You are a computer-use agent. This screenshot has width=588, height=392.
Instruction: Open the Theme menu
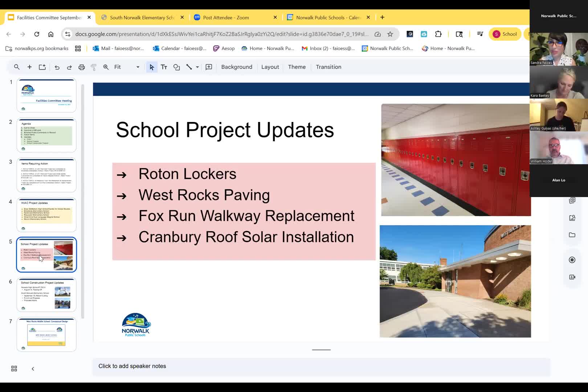click(297, 67)
